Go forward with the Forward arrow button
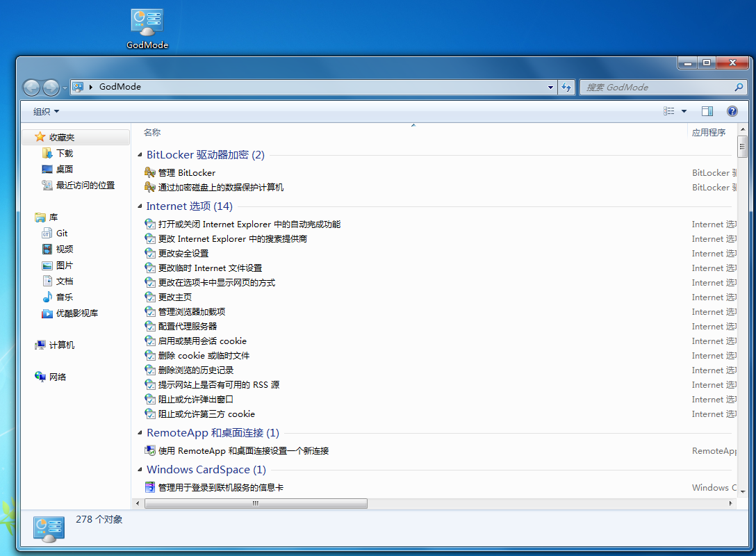The width and height of the screenshot is (756, 556). 51,88
